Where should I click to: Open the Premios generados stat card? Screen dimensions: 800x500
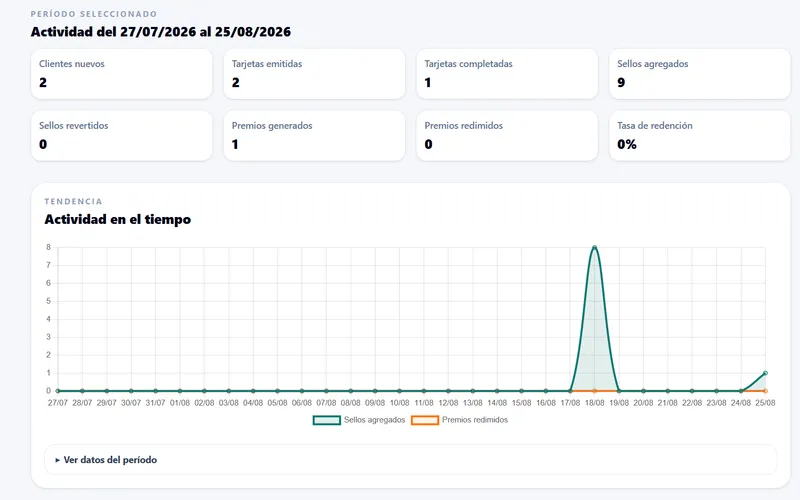314,136
